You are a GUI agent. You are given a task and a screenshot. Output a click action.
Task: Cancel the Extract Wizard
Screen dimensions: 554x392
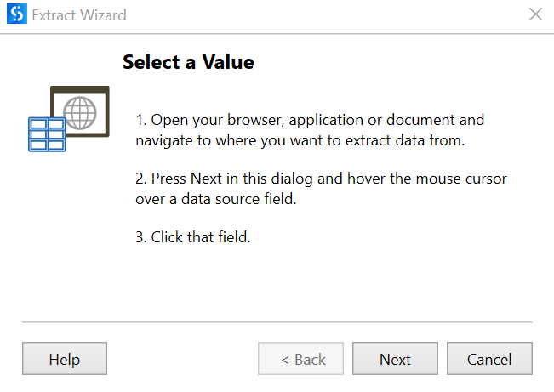(489, 359)
